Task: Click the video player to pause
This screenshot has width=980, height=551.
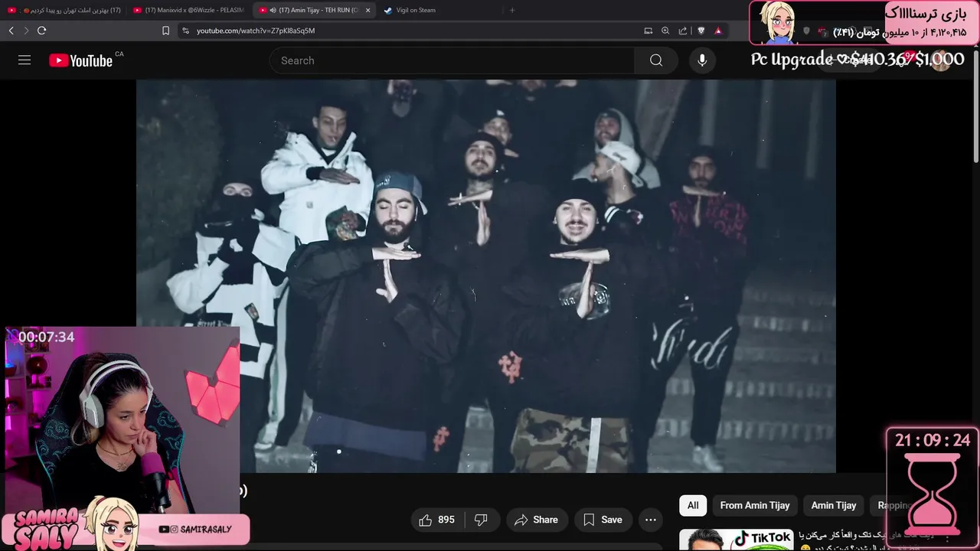Action: click(x=486, y=275)
